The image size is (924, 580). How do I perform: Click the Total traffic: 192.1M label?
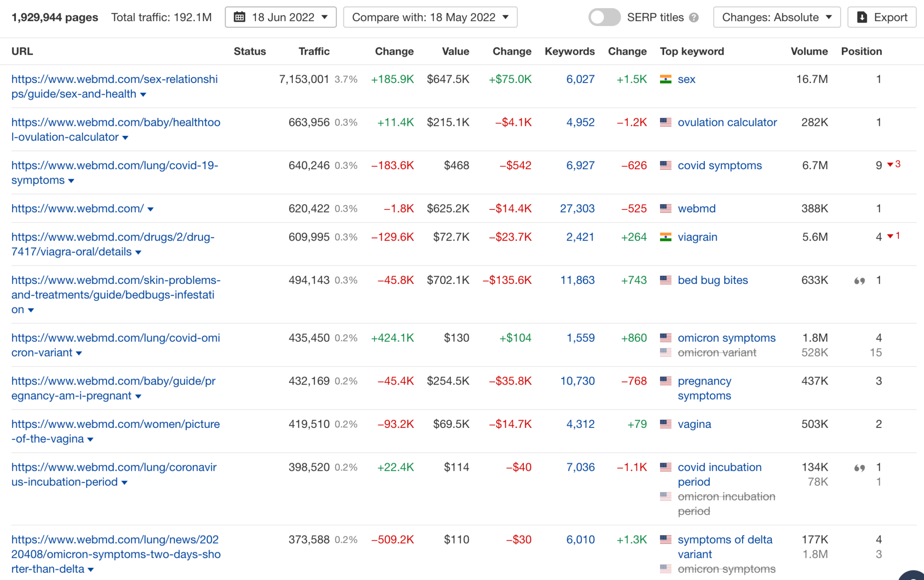162,17
